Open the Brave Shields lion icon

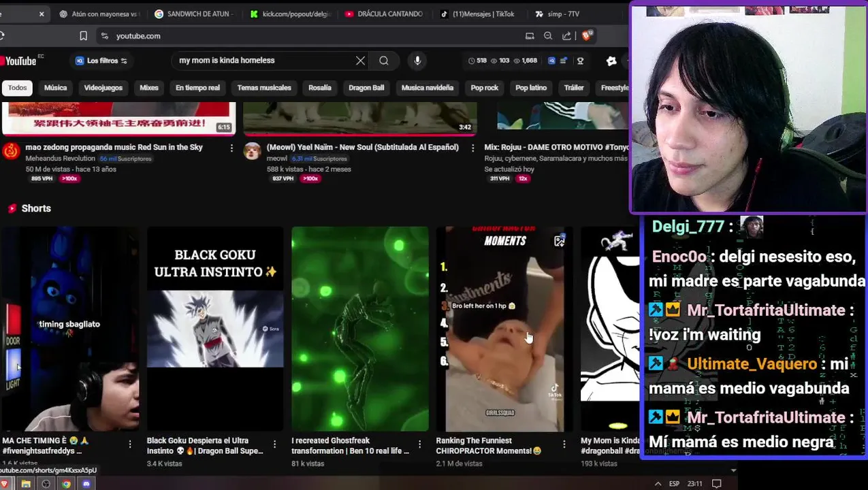tap(587, 36)
